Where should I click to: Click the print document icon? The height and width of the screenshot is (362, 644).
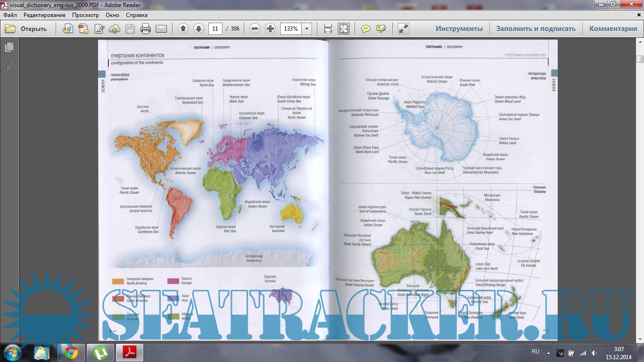point(146,29)
